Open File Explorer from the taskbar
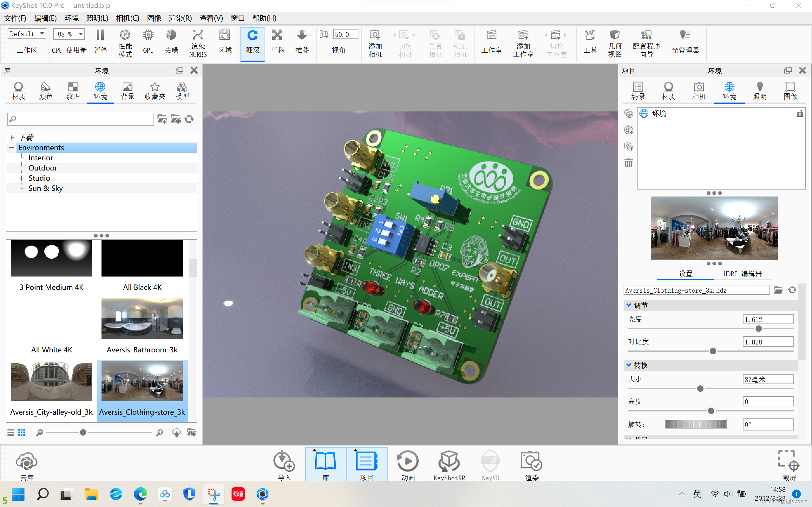 91,494
